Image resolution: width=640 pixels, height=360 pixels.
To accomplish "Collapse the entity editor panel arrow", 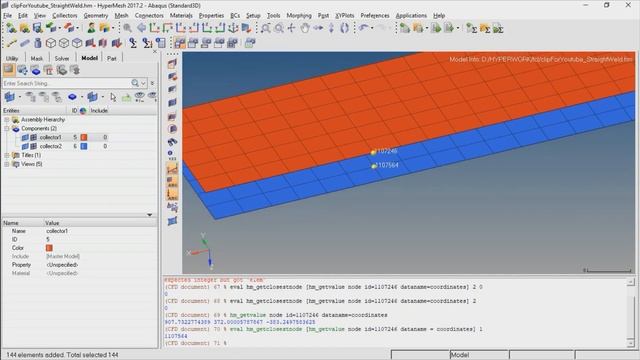I will coord(150,215).
